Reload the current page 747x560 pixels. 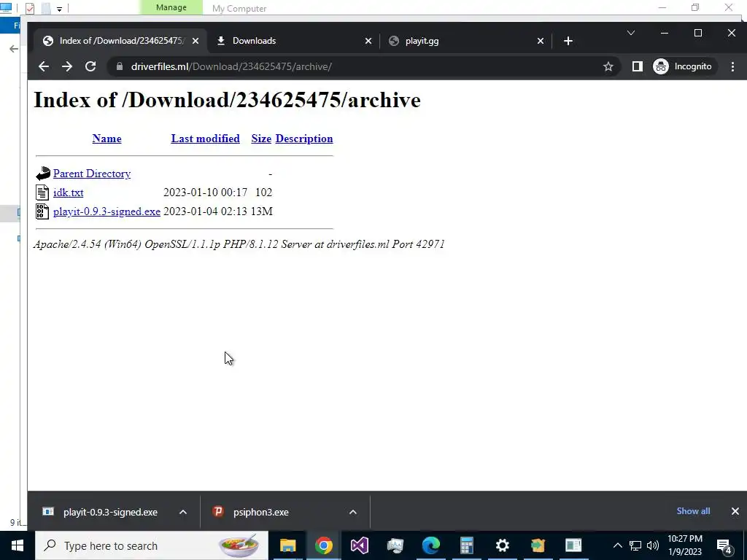tap(90, 66)
